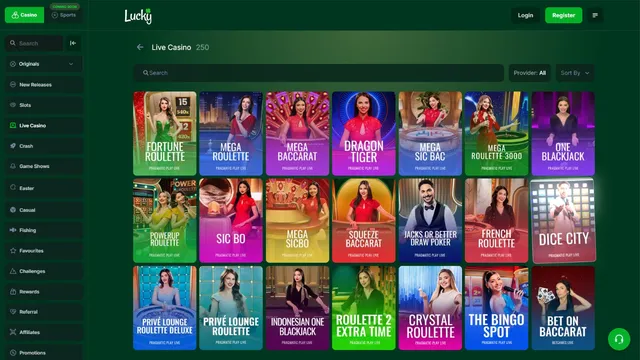Viewport: 640px width, 360px height.
Task: Click the Lucky logo
Action: 138,16
